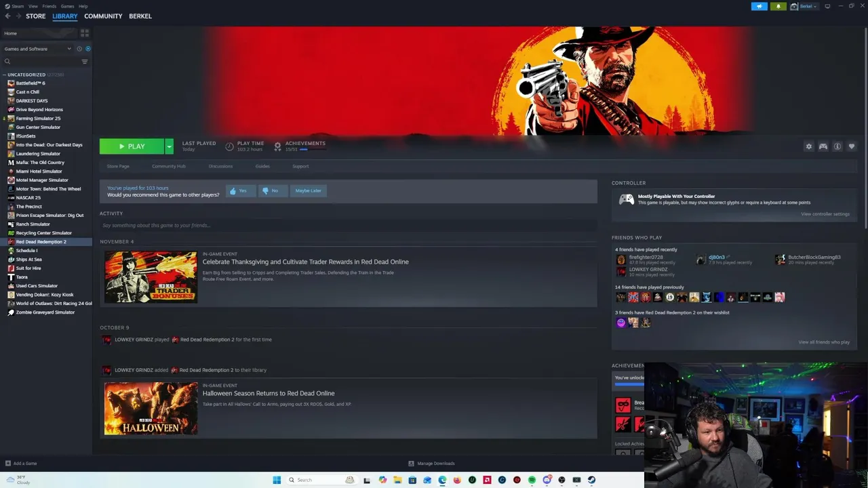The image size is (868, 488).
Task: Open the Store Page link
Action: (x=118, y=166)
